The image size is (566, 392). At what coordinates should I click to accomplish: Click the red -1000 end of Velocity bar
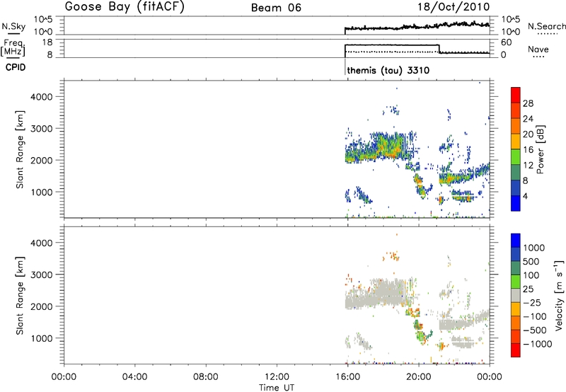[x=516, y=350]
